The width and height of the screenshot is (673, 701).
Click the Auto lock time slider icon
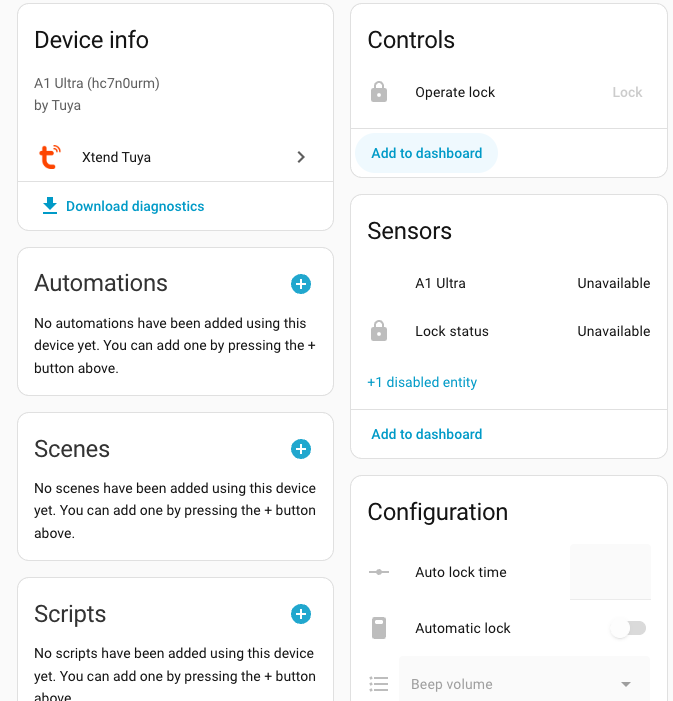(379, 572)
